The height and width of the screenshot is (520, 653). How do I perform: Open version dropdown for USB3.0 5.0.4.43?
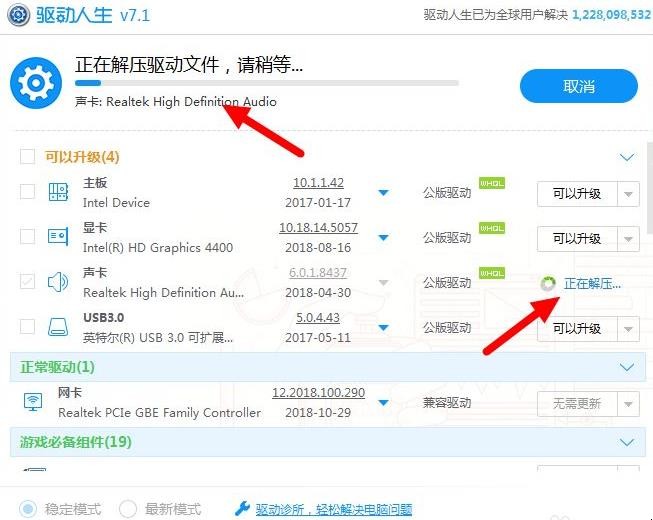click(x=384, y=327)
